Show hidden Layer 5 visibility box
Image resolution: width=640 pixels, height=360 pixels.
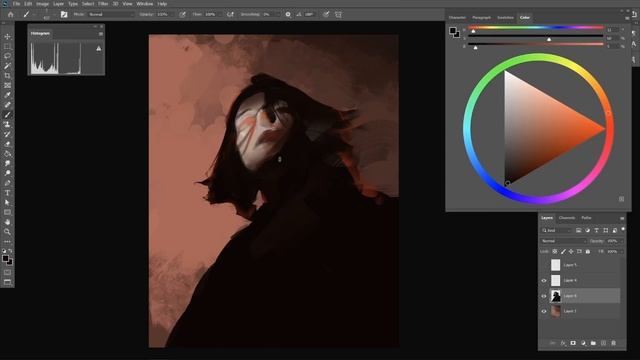coord(544,265)
